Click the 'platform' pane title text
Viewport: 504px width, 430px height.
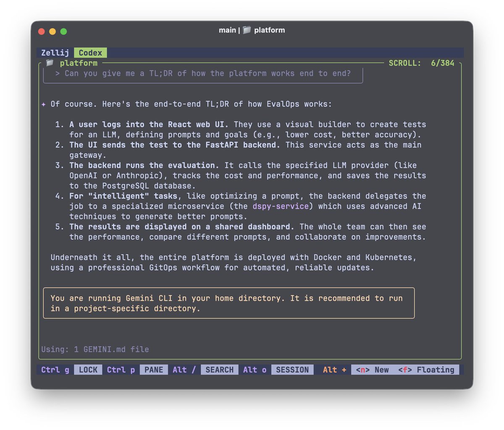(x=79, y=63)
